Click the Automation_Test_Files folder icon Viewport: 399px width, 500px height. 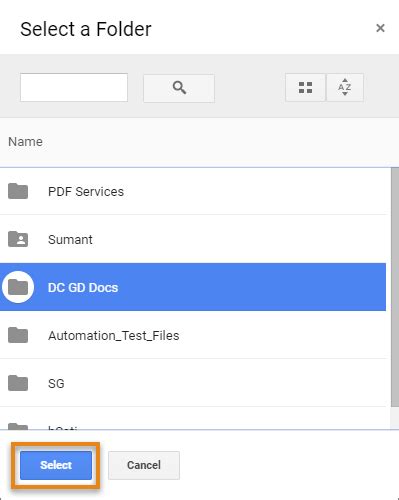tap(18, 335)
